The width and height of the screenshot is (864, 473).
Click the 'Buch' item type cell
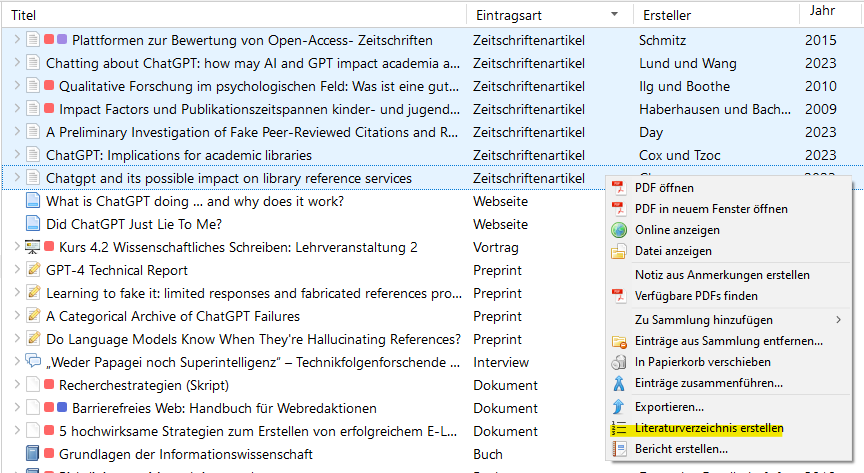488,454
